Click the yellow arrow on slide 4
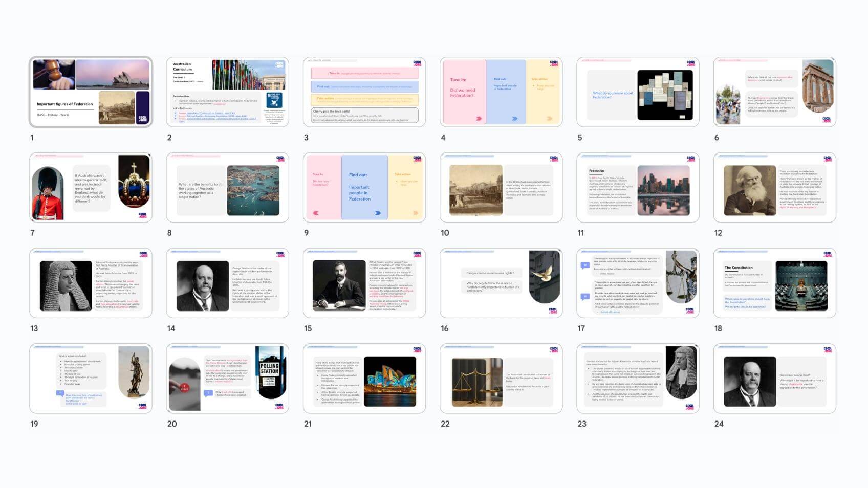The height and width of the screenshot is (488, 868). pos(549,118)
